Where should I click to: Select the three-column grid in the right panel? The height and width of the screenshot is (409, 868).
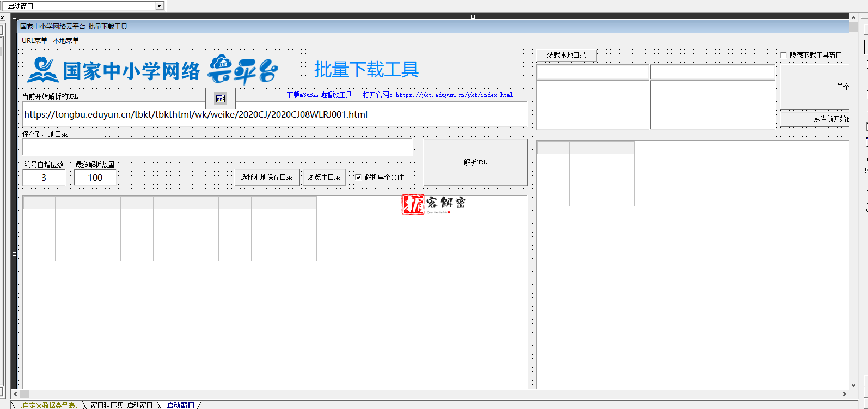tap(586, 174)
